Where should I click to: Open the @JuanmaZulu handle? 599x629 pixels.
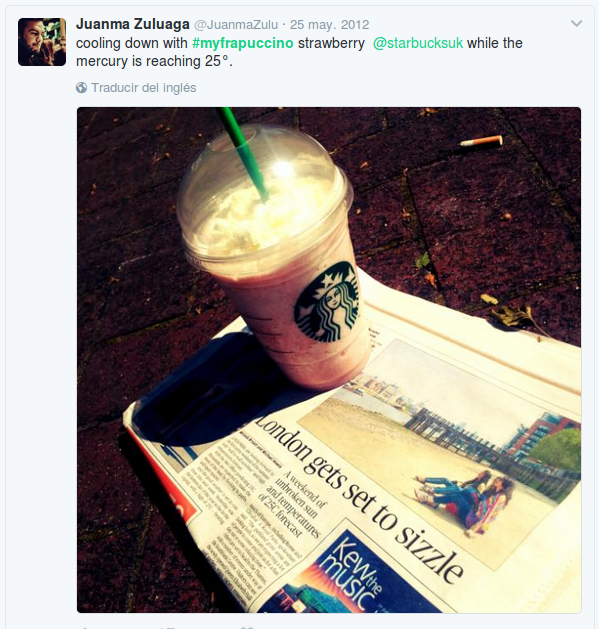click(236, 24)
